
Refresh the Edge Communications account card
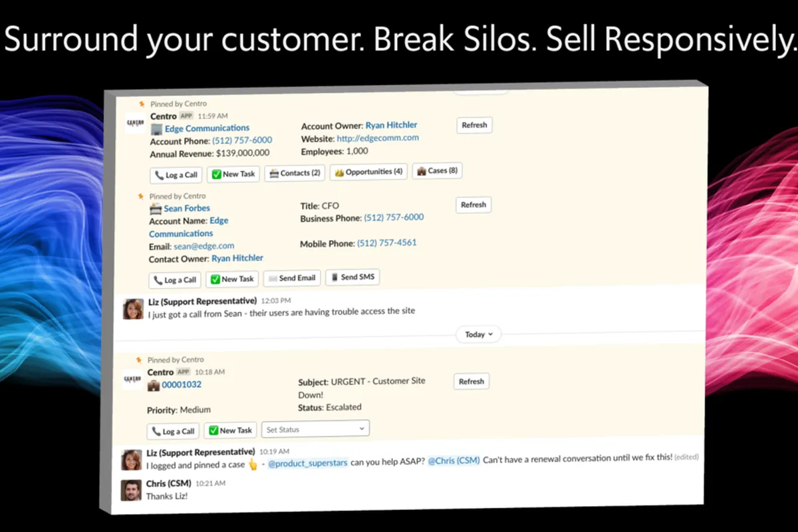point(474,125)
